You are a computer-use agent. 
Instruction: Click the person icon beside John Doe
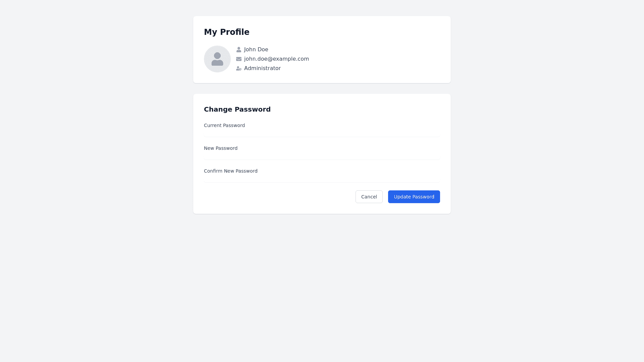[239, 50]
